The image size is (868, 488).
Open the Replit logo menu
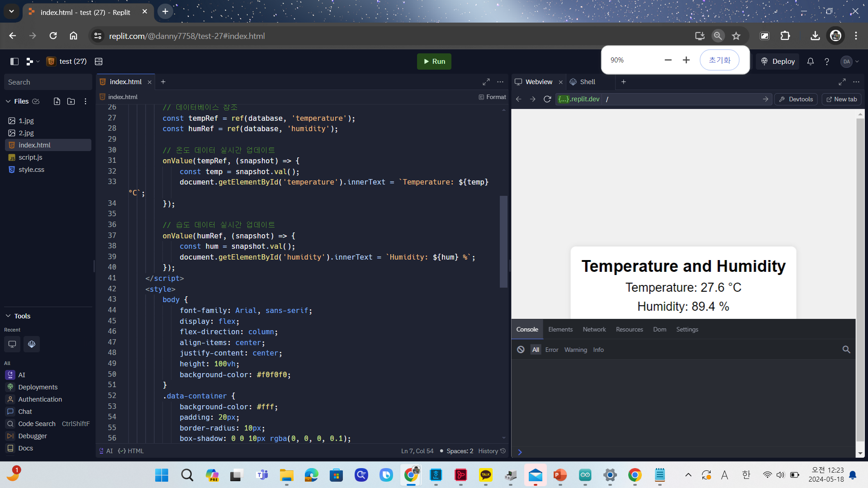point(33,62)
